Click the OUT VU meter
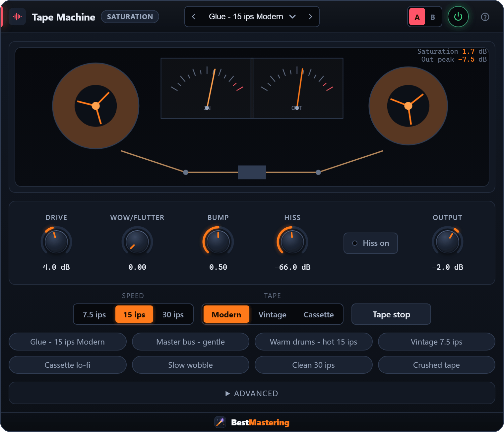Image resolution: width=504 pixels, height=432 pixels. pos(298,88)
